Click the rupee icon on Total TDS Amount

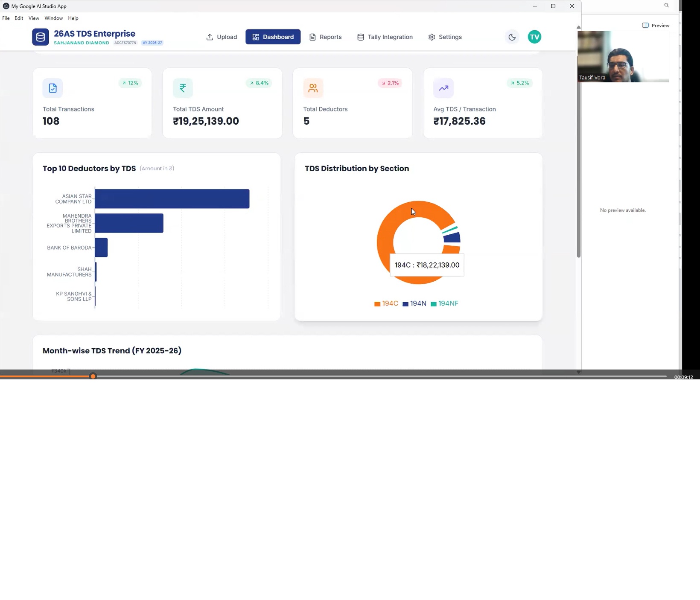point(183,88)
